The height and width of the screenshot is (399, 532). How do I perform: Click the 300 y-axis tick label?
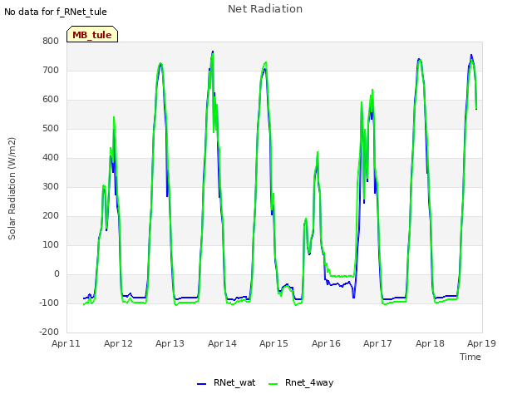(51, 186)
